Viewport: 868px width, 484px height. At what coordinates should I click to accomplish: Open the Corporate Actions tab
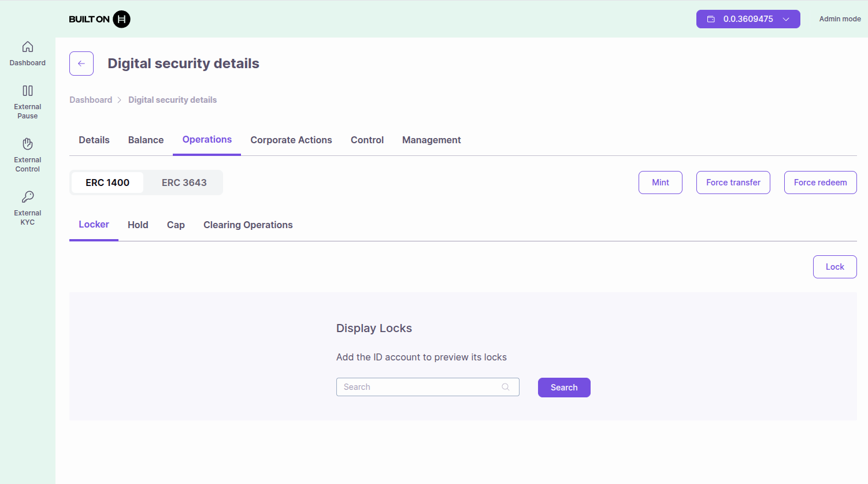[291, 140]
